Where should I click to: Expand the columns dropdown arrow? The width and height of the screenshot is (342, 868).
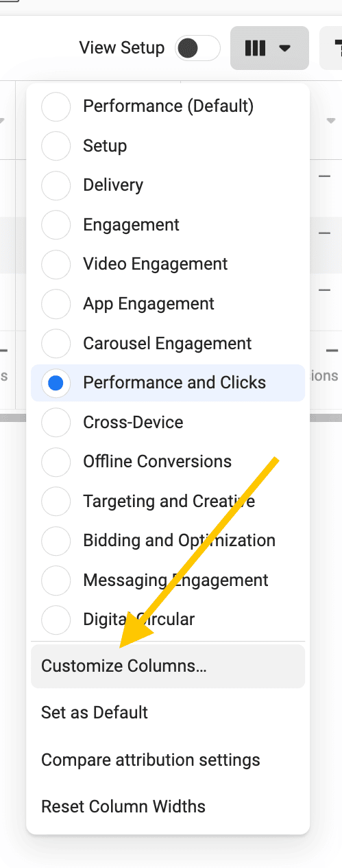click(x=285, y=49)
